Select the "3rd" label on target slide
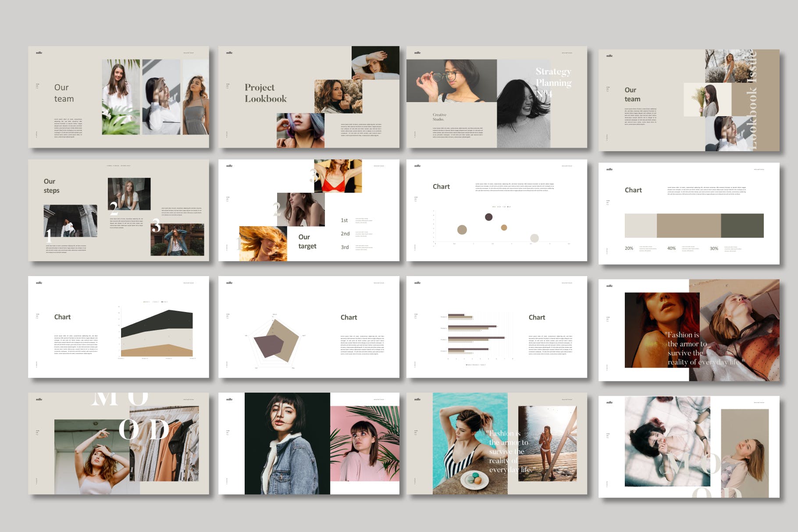This screenshot has height=532, width=798. pyautogui.click(x=345, y=247)
